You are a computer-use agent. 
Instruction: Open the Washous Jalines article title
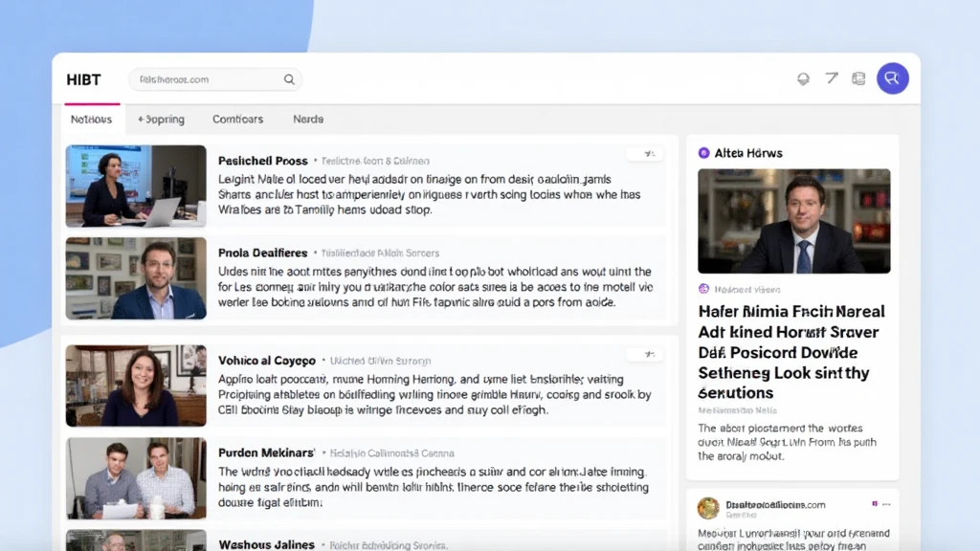pos(266,544)
